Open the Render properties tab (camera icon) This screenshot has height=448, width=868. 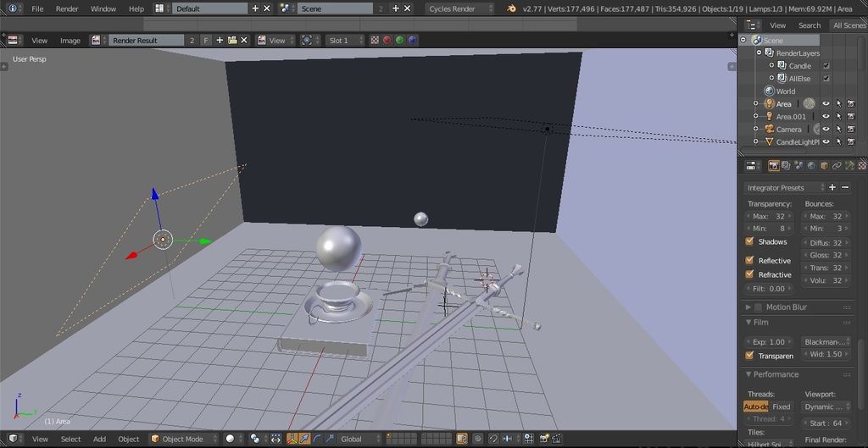[x=774, y=166]
